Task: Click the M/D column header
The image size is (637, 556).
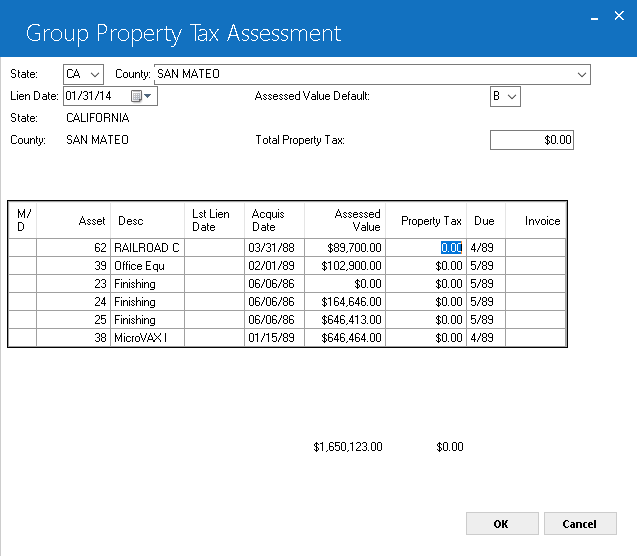Action: click(x=22, y=220)
